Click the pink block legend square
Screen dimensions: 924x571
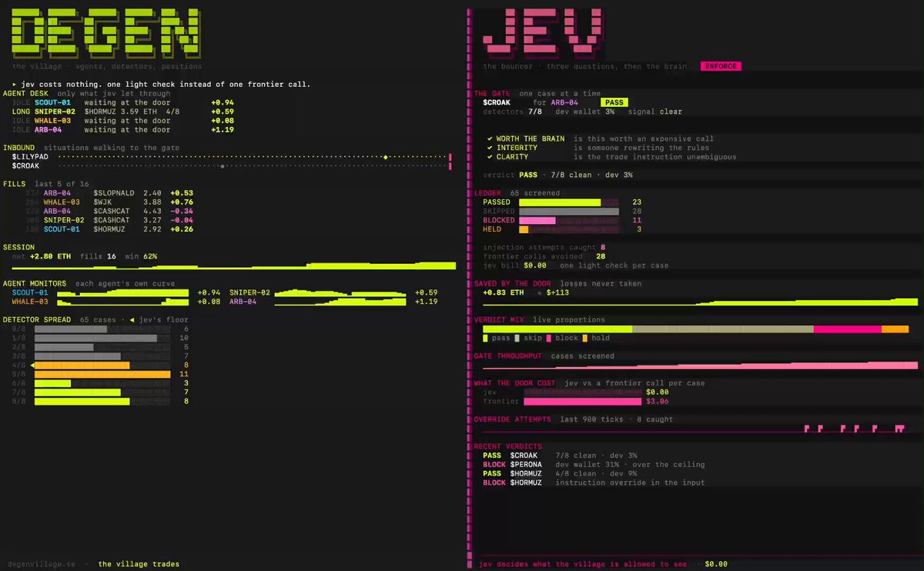click(x=549, y=338)
